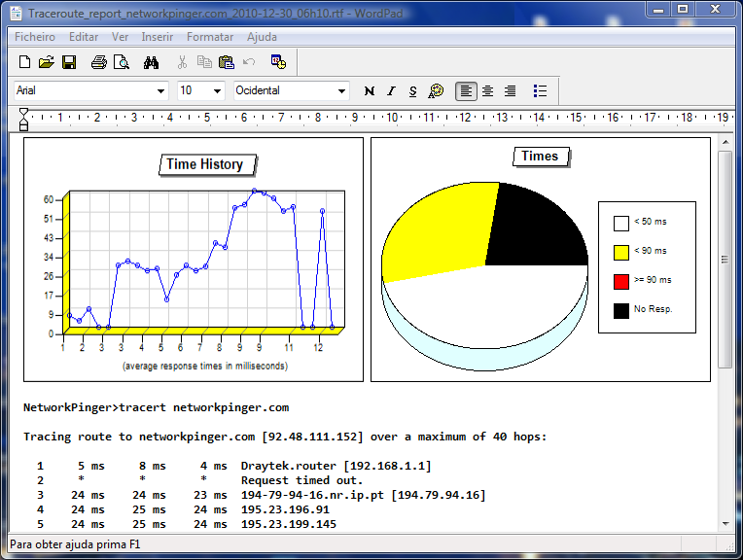Click the WordPad document icon in title bar

pyautogui.click(x=17, y=13)
